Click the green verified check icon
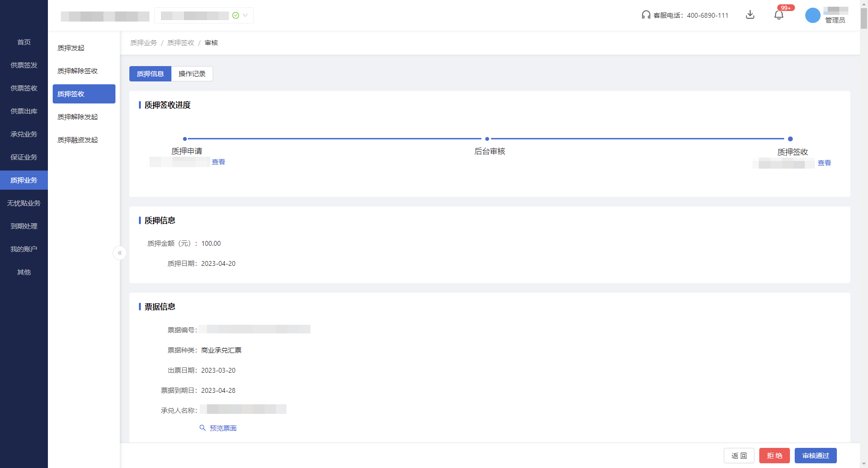868x468 pixels. pyautogui.click(x=236, y=15)
